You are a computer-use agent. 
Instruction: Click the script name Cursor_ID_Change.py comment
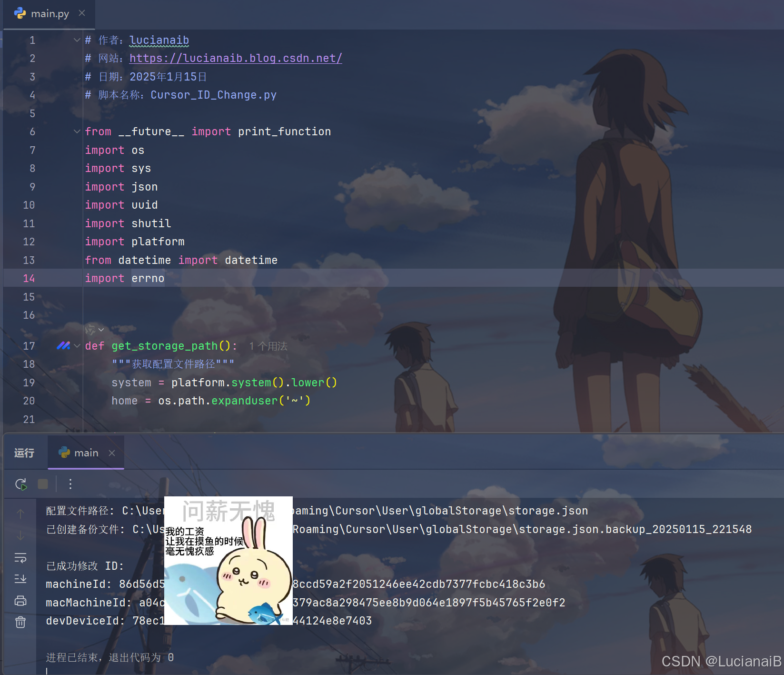click(214, 95)
